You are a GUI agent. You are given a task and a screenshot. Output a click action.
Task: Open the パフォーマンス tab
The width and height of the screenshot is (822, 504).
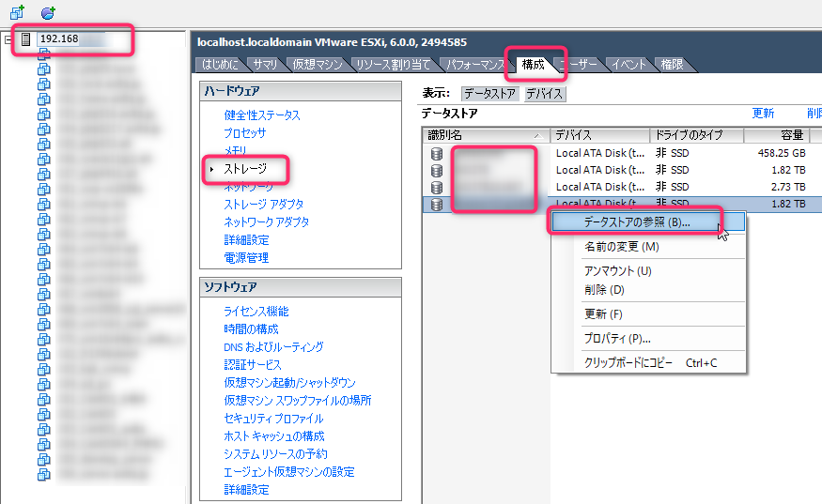(x=473, y=65)
